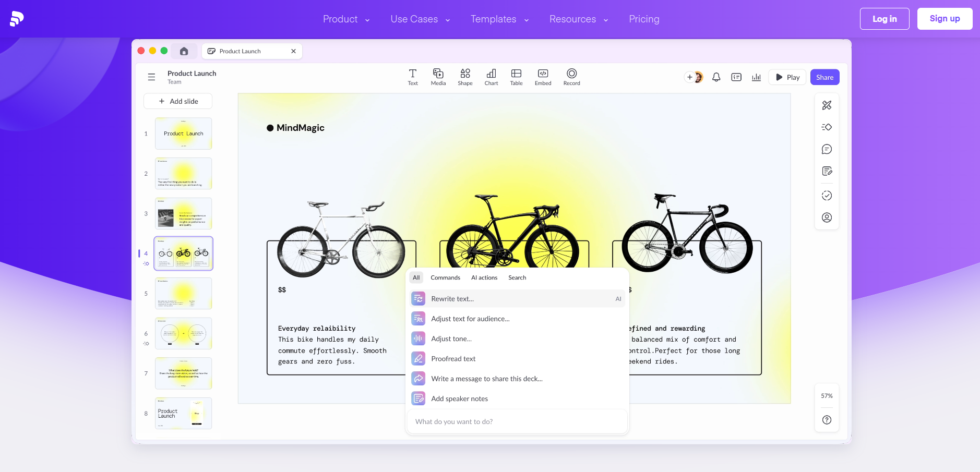Click the Embed tool icon
Image resolution: width=980 pixels, height=472 pixels.
tap(543, 77)
